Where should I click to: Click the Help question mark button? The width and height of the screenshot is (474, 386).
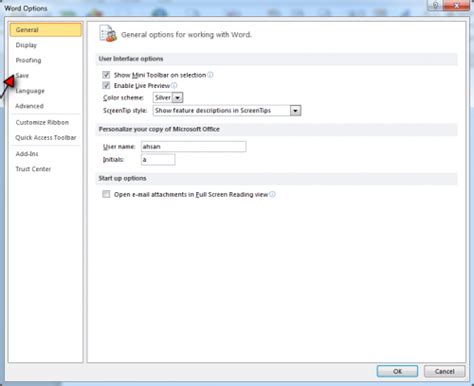click(x=435, y=5)
